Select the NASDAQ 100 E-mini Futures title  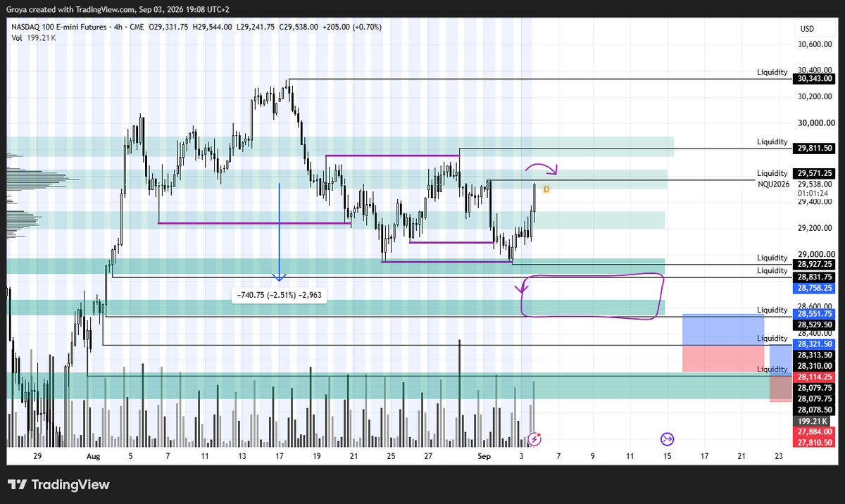tap(58, 27)
